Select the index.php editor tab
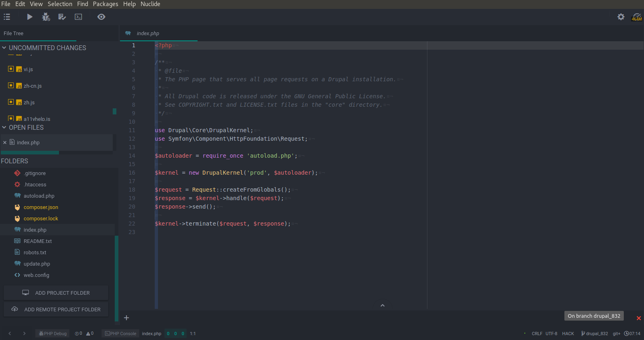Screen dimensions: 644x340 click(x=159, y=34)
